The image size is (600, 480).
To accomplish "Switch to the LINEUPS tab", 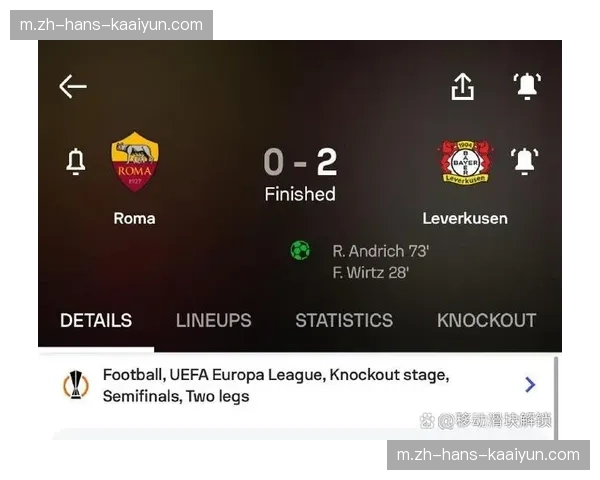I will (214, 320).
